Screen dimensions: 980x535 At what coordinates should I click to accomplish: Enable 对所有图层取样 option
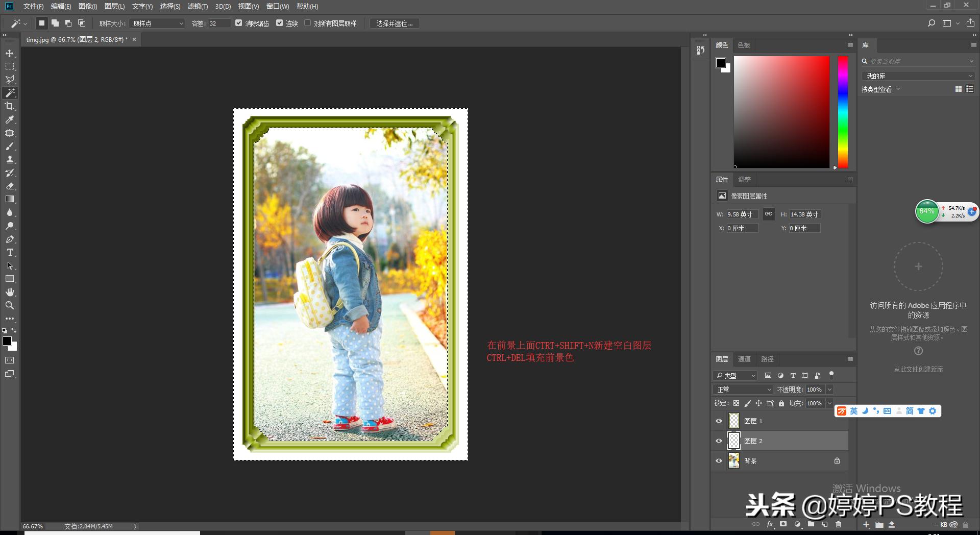pos(308,23)
